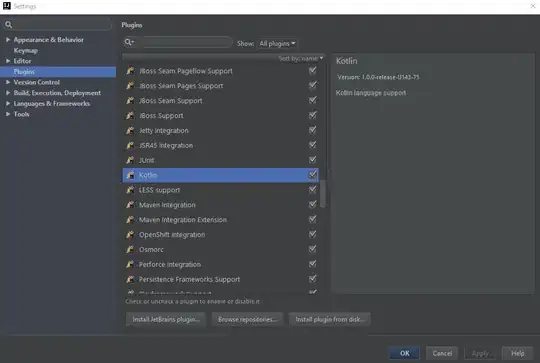
Task: Click Install plugin from disk button
Action: [x=329, y=319]
